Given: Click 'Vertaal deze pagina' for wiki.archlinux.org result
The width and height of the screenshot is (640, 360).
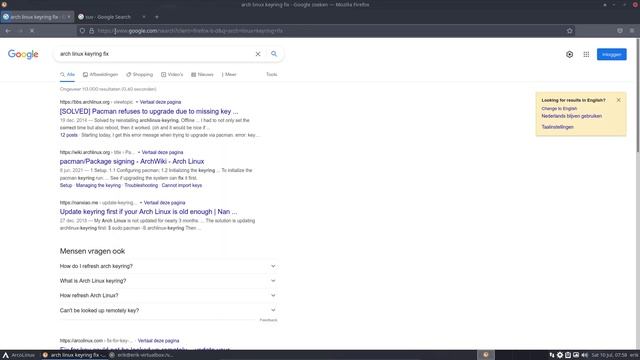Looking at the screenshot, I should pyautogui.click(x=162, y=152).
